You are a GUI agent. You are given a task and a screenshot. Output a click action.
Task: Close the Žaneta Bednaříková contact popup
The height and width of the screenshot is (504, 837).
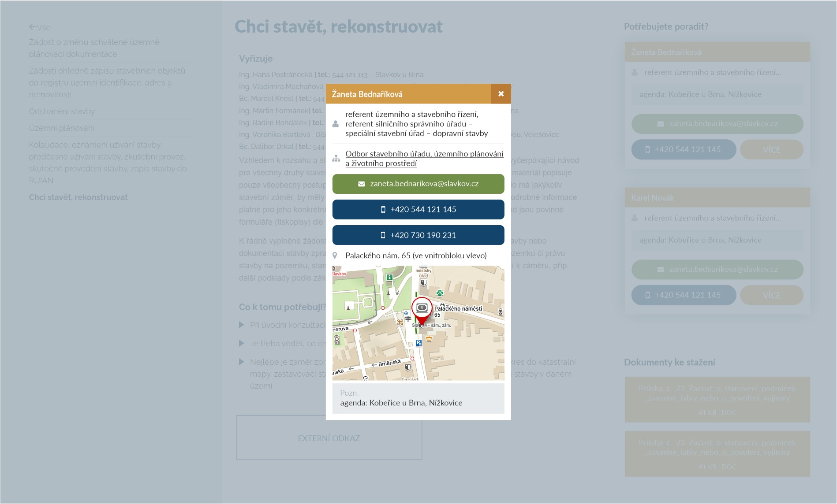click(x=501, y=94)
